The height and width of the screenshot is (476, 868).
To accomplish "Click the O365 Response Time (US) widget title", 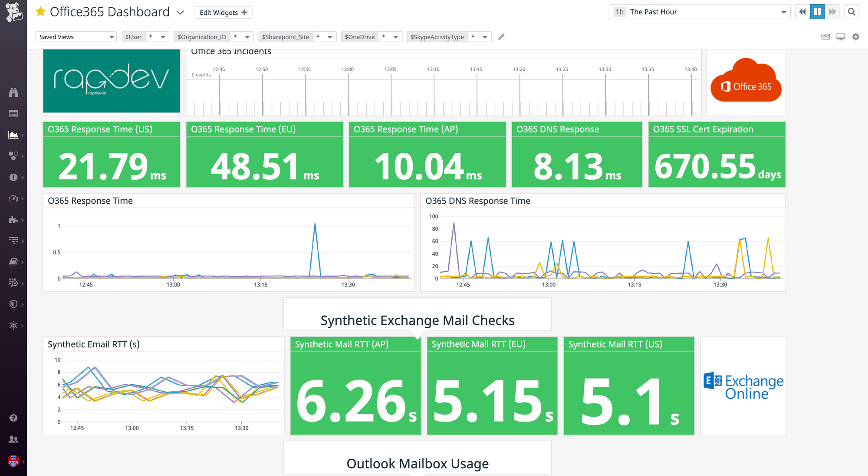I will pyautogui.click(x=100, y=129).
